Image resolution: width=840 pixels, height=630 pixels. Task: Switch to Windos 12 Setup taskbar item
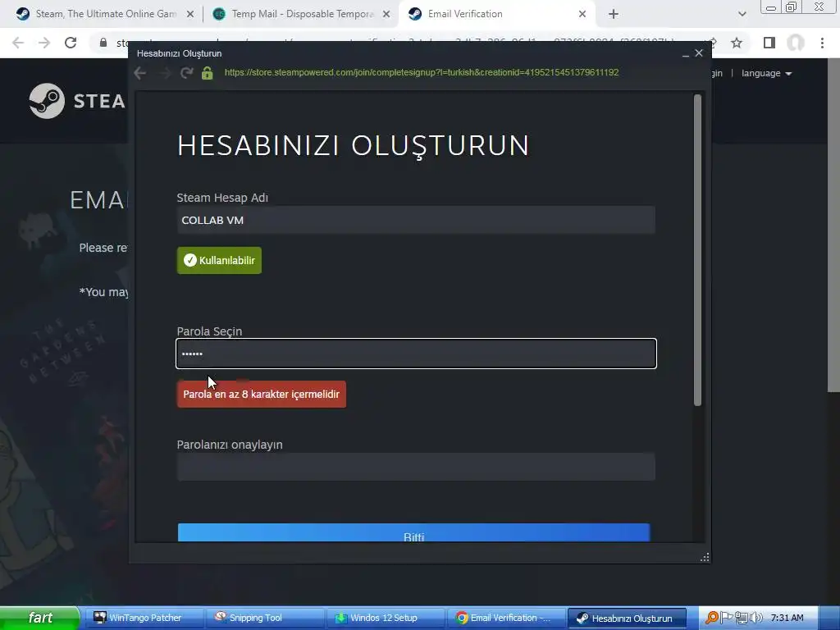[x=386, y=618]
